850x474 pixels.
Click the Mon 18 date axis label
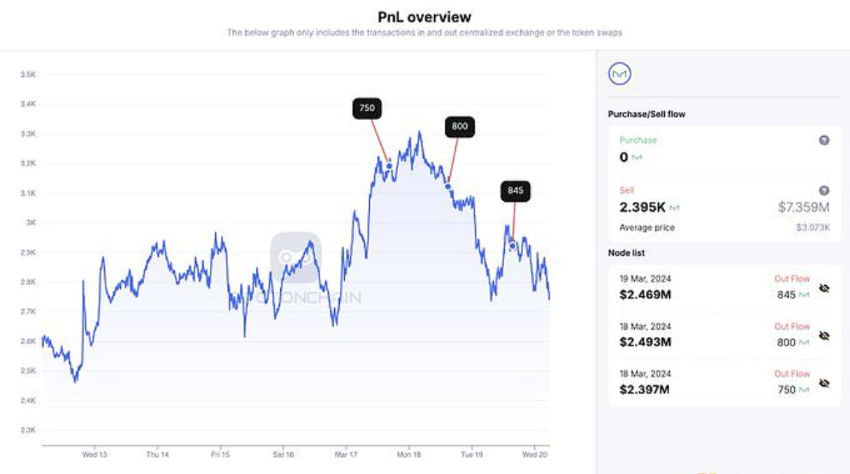click(x=408, y=453)
